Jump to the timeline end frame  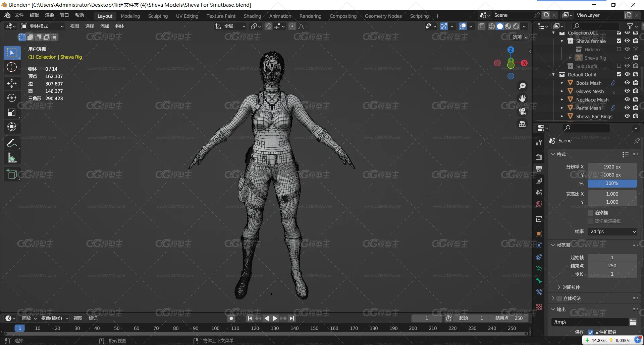tap(292, 319)
